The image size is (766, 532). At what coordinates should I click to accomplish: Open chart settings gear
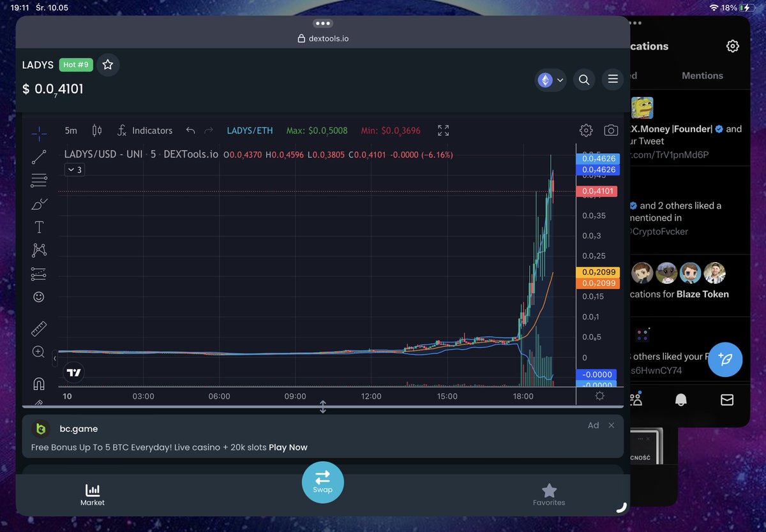click(x=586, y=130)
